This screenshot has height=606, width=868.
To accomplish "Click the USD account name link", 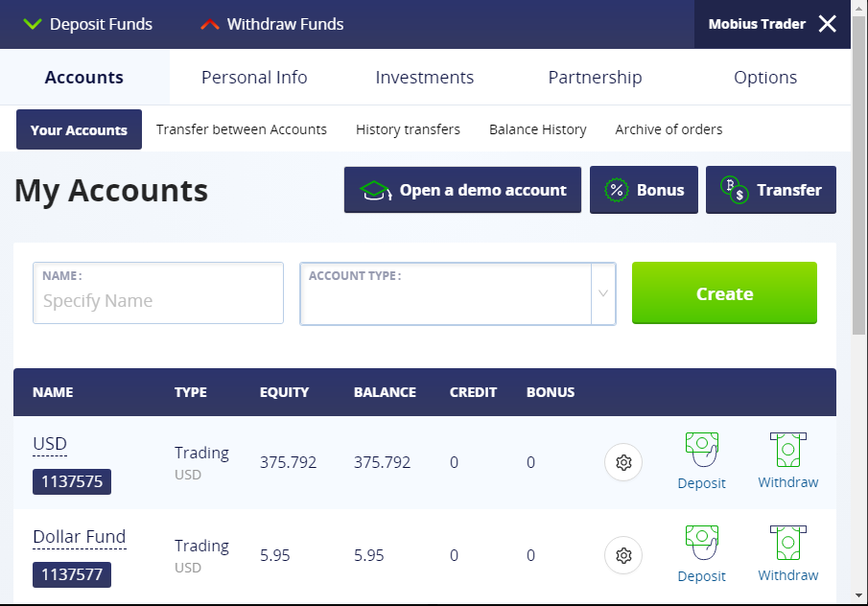I will pyautogui.click(x=50, y=444).
